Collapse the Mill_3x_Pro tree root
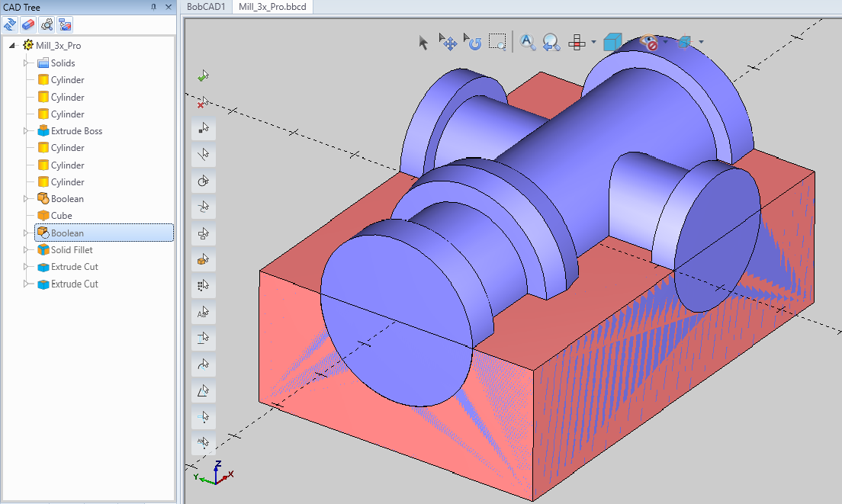The width and height of the screenshot is (842, 504). coord(11,45)
